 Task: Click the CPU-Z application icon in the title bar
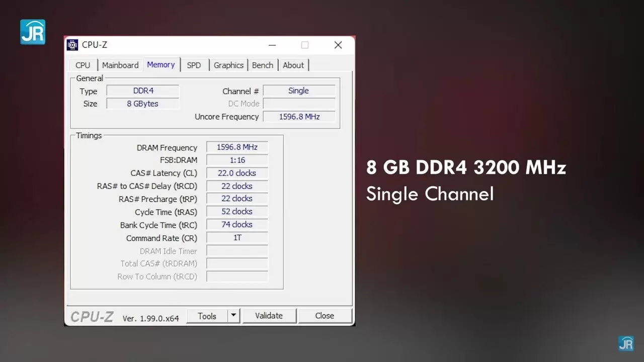(71, 45)
